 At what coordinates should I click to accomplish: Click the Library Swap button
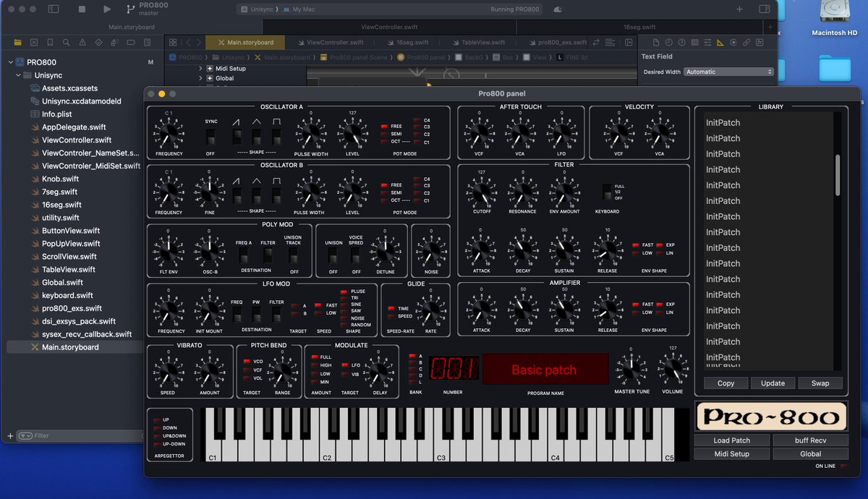pos(820,383)
